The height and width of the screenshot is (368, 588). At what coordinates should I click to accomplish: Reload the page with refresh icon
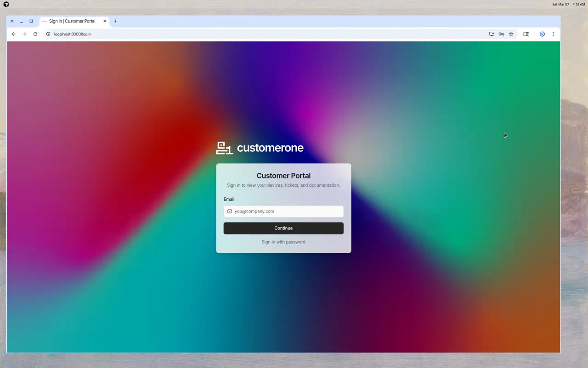pyautogui.click(x=35, y=34)
